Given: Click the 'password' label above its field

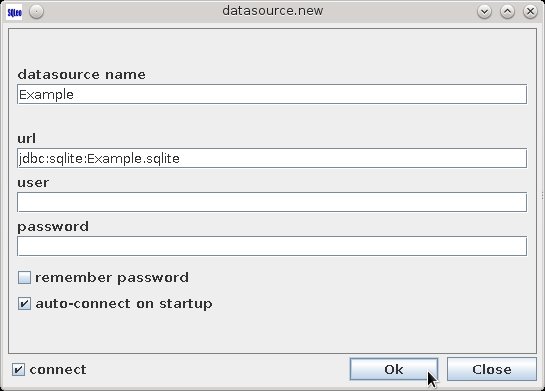Looking at the screenshot, I should click(x=53, y=227).
